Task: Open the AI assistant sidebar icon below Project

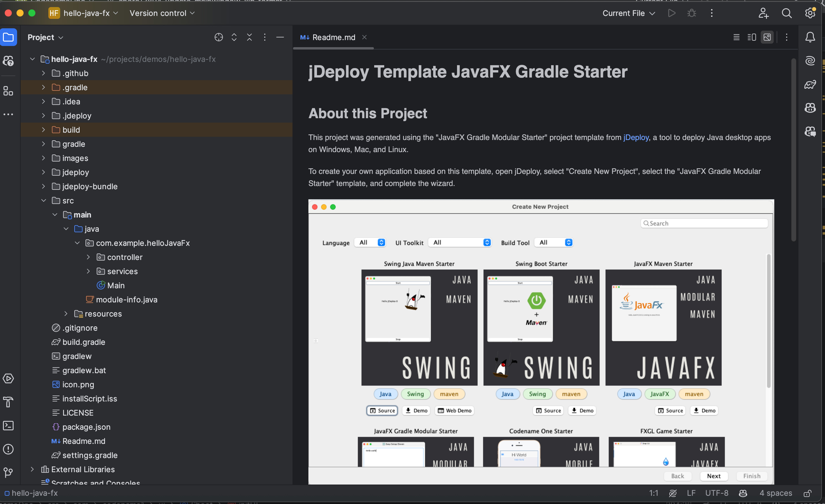Action: coord(8,61)
